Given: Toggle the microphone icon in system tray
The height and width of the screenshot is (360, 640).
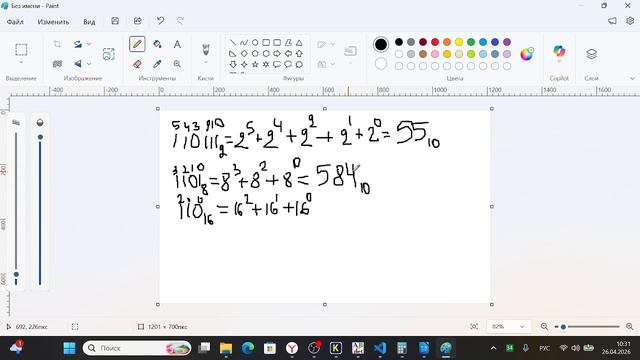Looking at the screenshot, I should click(526, 348).
